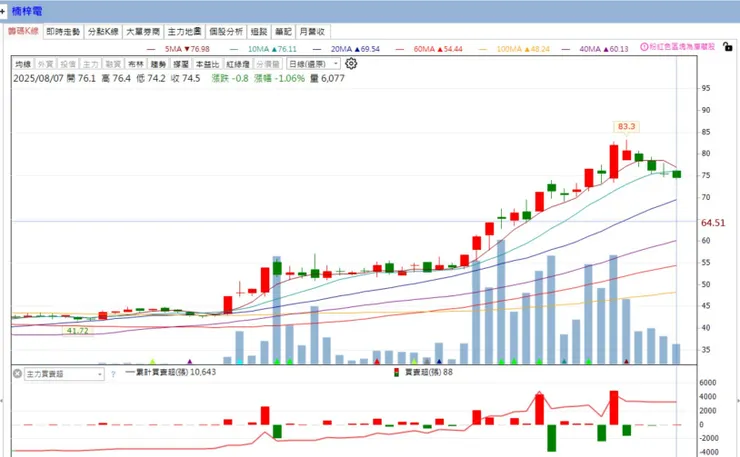Open the 個股分析 tab

click(226, 32)
